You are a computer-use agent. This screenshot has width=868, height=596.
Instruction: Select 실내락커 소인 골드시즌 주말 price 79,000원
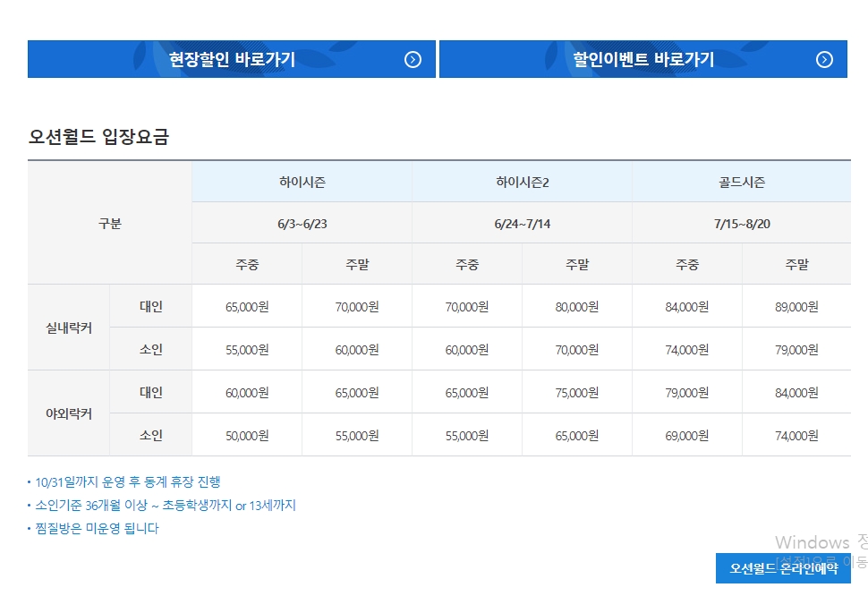click(796, 350)
